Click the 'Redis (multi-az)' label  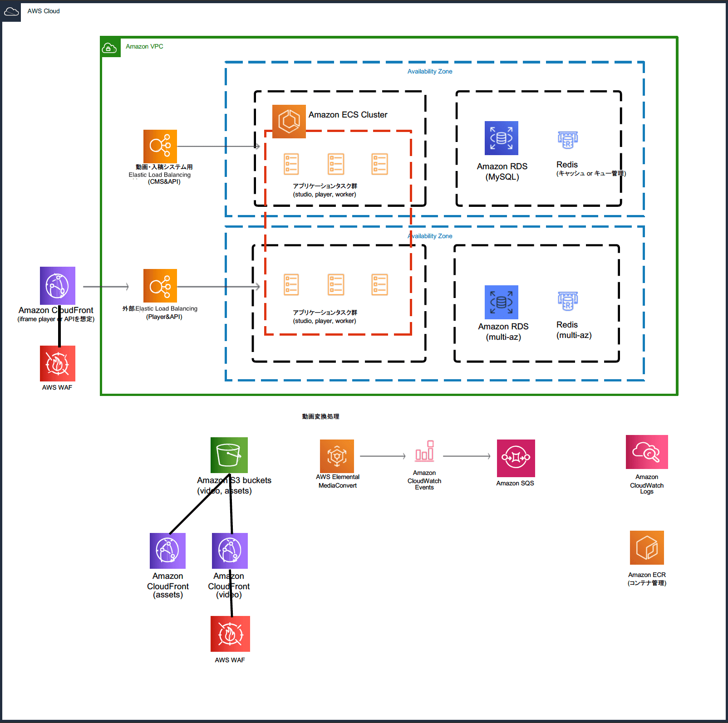tap(574, 330)
